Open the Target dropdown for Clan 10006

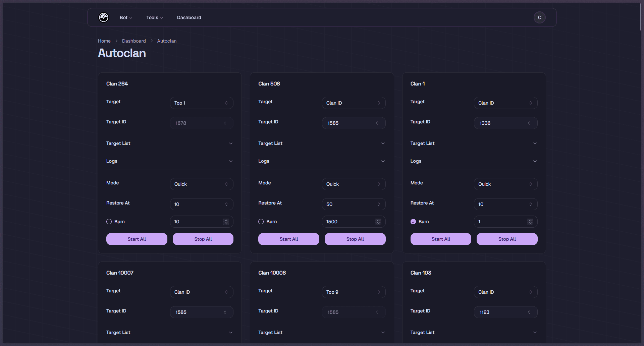354,292
